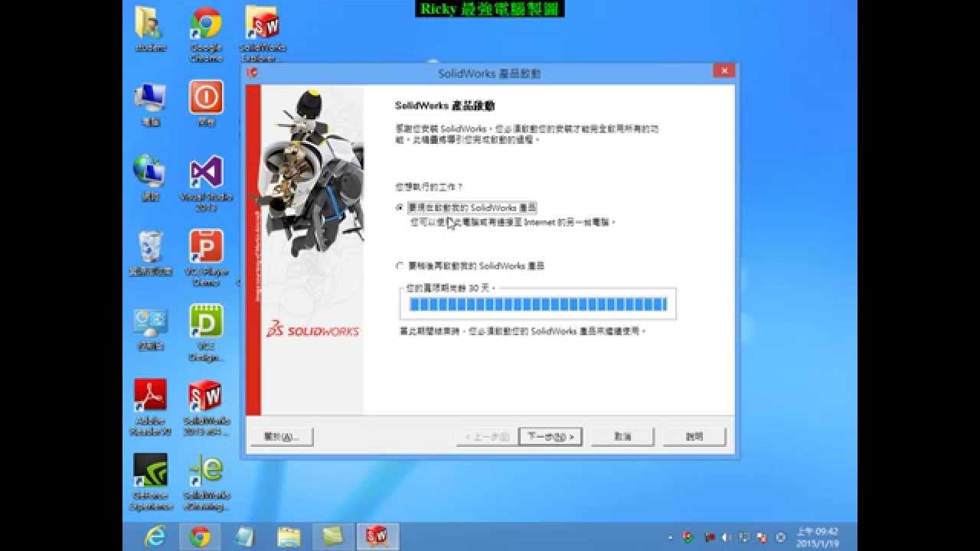The width and height of the screenshot is (980, 551).
Task: Click the Back button in the wizard
Action: [486, 437]
